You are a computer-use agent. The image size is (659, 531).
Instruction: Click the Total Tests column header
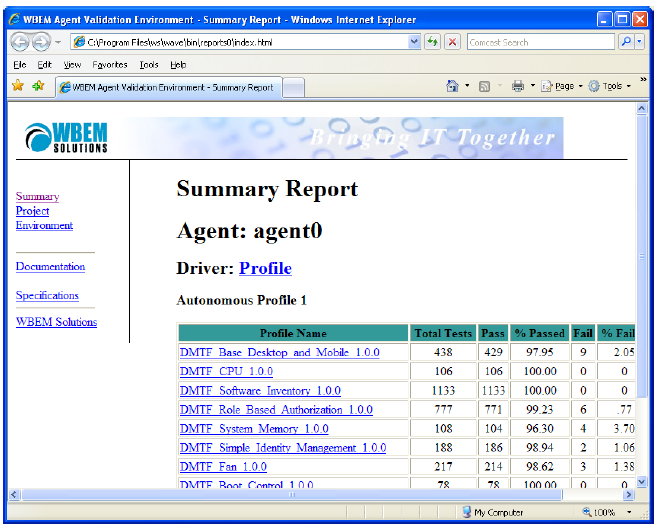[x=443, y=333]
